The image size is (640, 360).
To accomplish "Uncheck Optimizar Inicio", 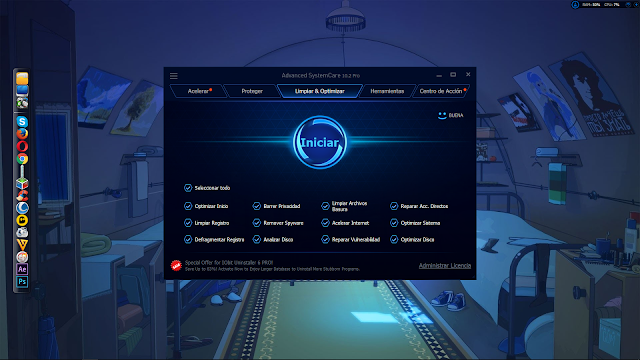I will click(188, 206).
